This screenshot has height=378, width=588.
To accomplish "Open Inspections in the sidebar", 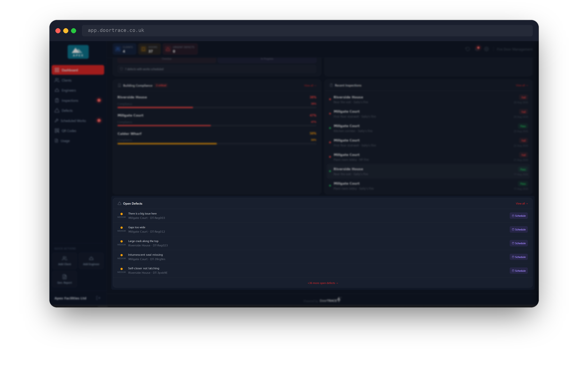I will [x=78, y=100].
